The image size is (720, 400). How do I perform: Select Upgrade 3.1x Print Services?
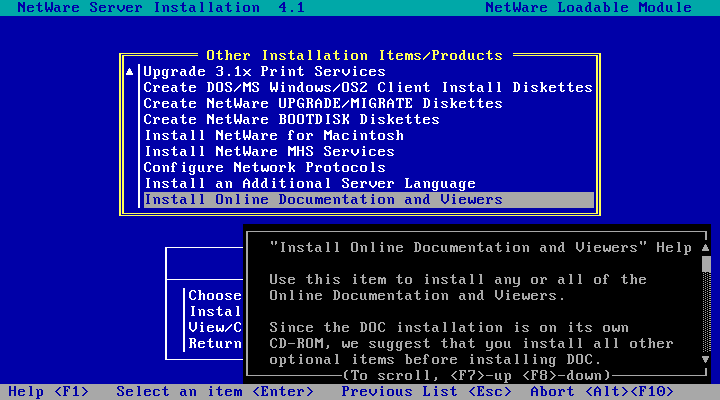(x=264, y=72)
